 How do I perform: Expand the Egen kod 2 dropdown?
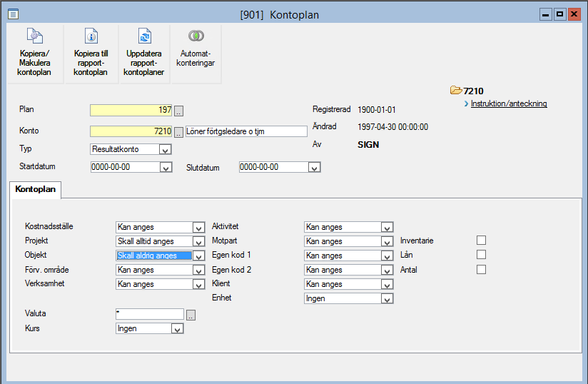tap(387, 271)
